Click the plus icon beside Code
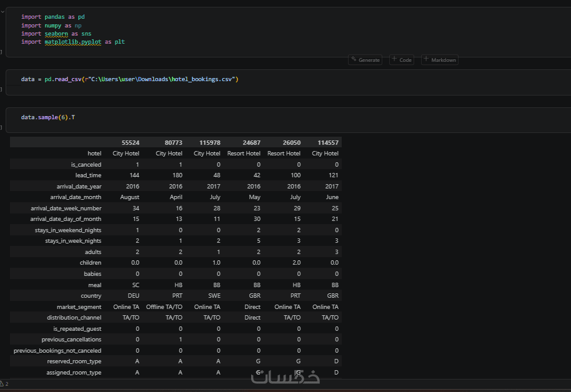The width and height of the screenshot is (571, 392). (x=394, y=59)
